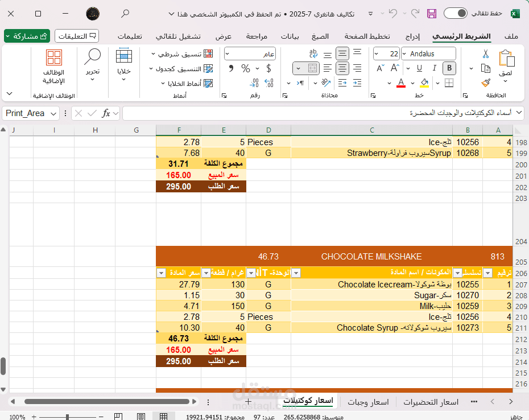
Task: Open the Data بيانات tab
Action: [290, 36]
